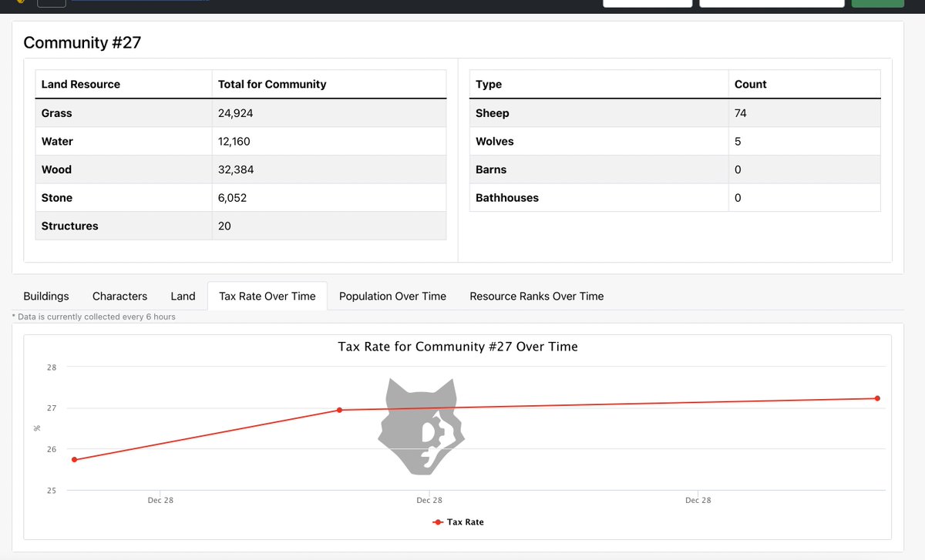Viewport: 925px width, 560px height.
Task: Open the Population Over Time tab
Action: 392,296
